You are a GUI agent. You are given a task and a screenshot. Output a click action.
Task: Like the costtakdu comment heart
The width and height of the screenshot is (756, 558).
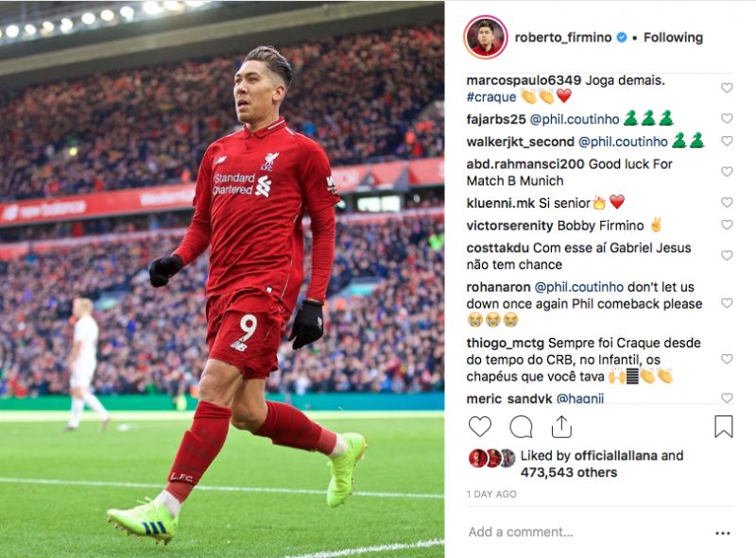click(x=727, y=255)
